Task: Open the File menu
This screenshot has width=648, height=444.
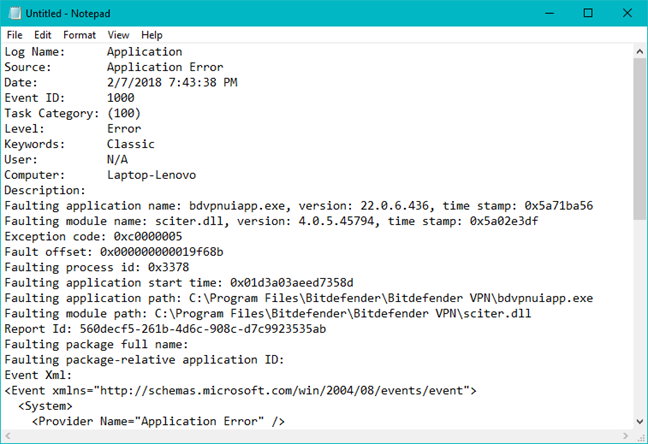Action: (14, 35)
